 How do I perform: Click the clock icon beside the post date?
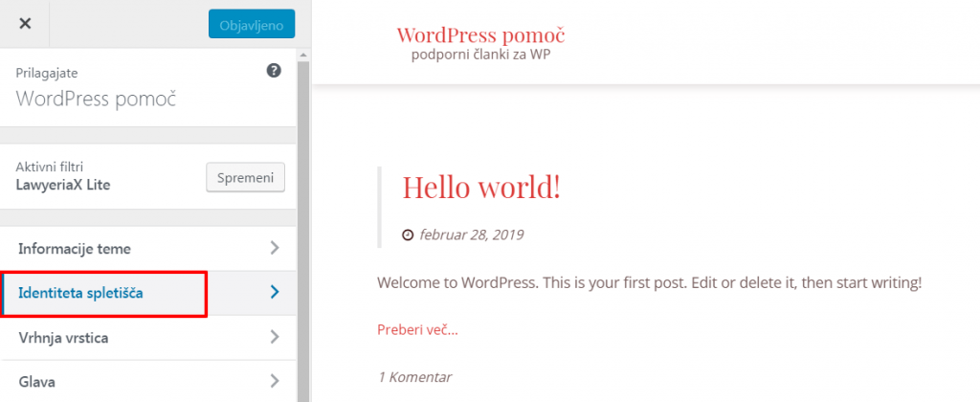[x=408, y=235]
